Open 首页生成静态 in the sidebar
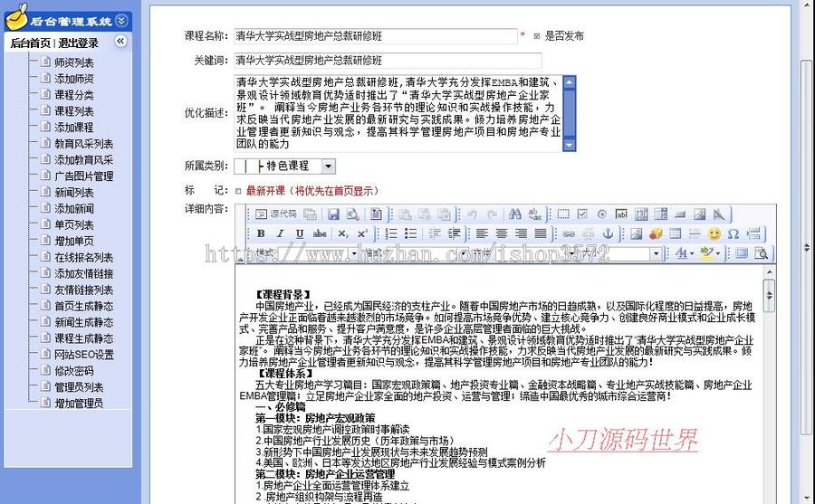815x504 pixels. point(83,306)
